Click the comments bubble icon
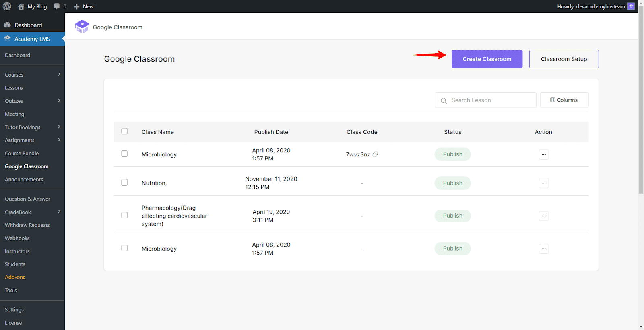Image resolution: width=644 pixels, height=330 pixels. pyautogui.click(x=57, y=6)
